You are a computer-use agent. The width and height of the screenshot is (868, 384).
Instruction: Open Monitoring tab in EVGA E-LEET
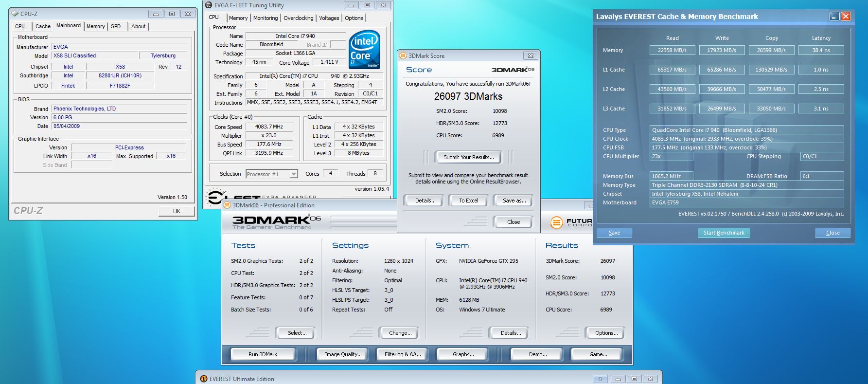266,18
